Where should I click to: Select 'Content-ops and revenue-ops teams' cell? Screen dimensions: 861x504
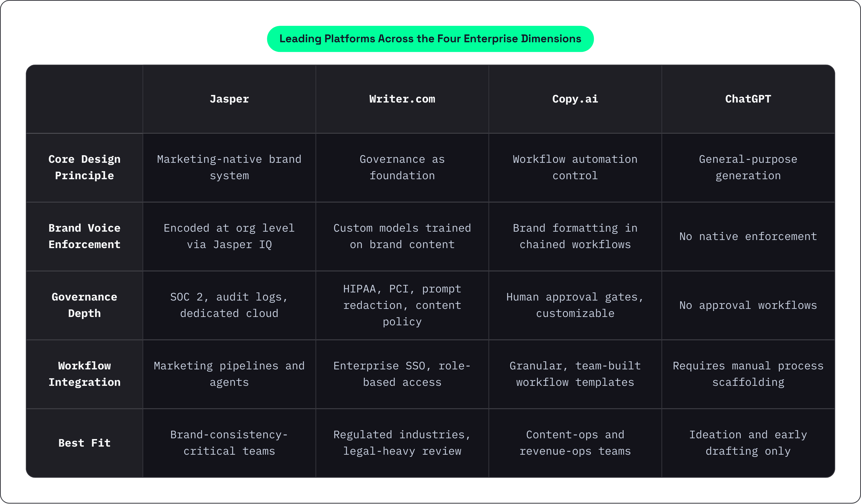click(x=575, y=443)
